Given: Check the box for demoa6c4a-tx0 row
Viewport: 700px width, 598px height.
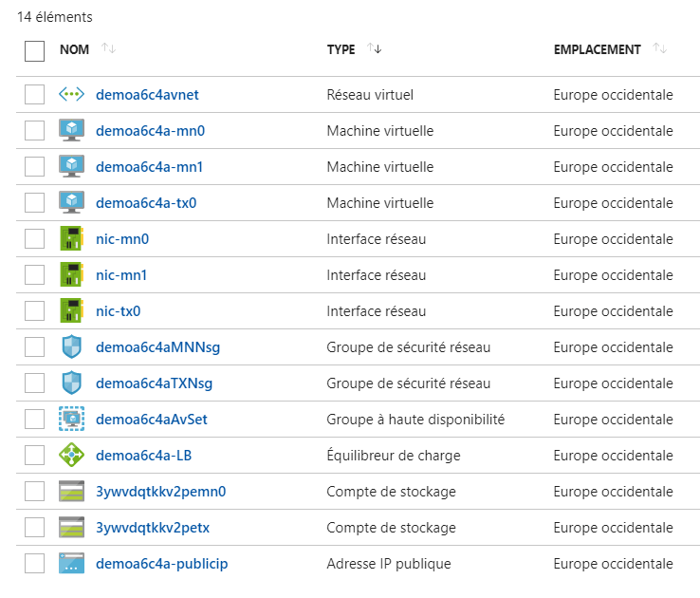Looking at the screenshot, I should 35,203.
